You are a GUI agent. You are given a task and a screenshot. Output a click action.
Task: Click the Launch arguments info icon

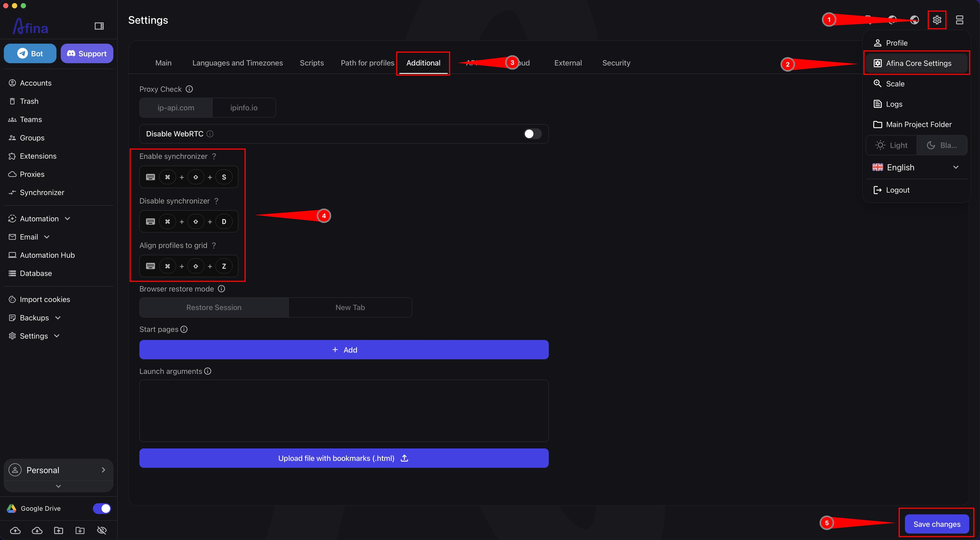coord(207,371)
